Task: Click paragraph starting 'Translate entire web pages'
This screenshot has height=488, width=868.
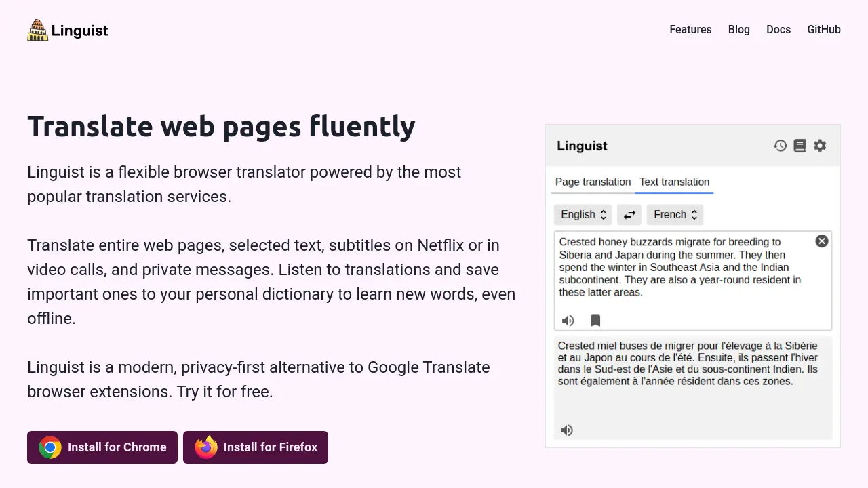Action: (271, 282)
